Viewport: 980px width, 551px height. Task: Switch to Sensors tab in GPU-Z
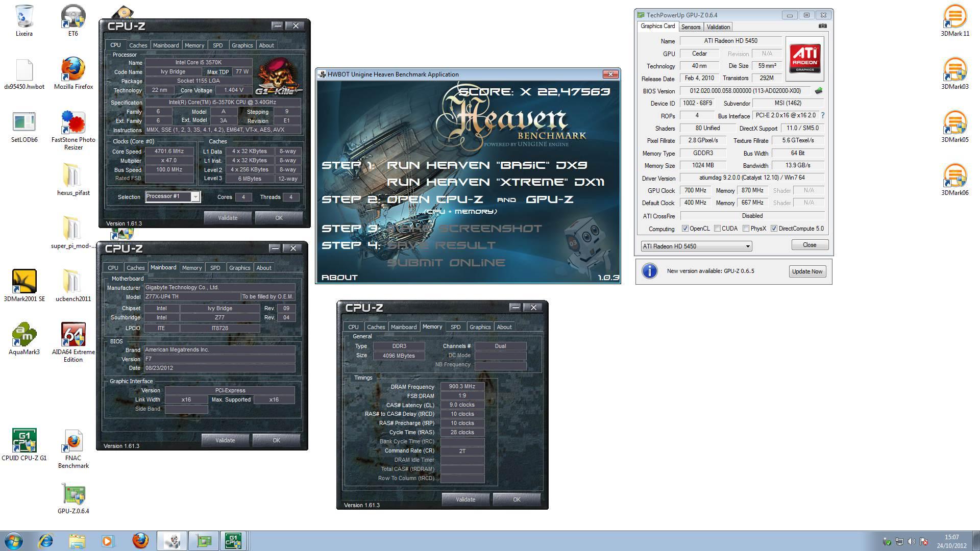tap(691, 27)
